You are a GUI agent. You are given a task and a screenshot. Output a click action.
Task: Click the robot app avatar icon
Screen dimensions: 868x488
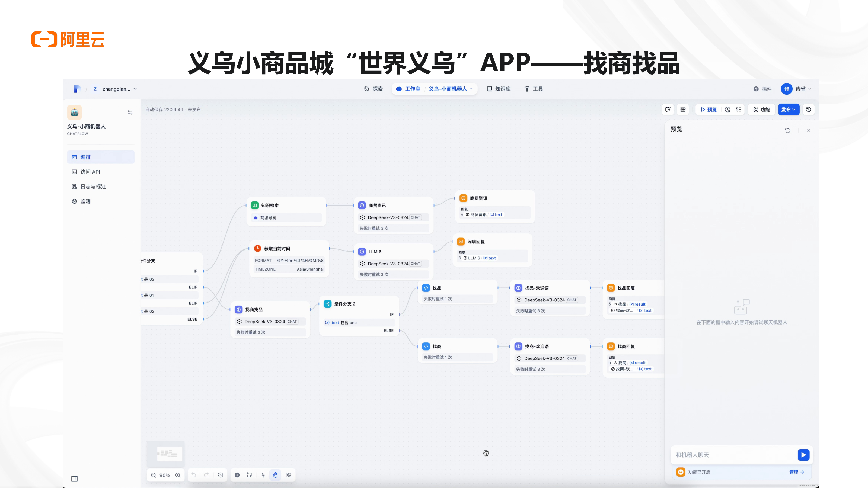[x=75, y=113]
